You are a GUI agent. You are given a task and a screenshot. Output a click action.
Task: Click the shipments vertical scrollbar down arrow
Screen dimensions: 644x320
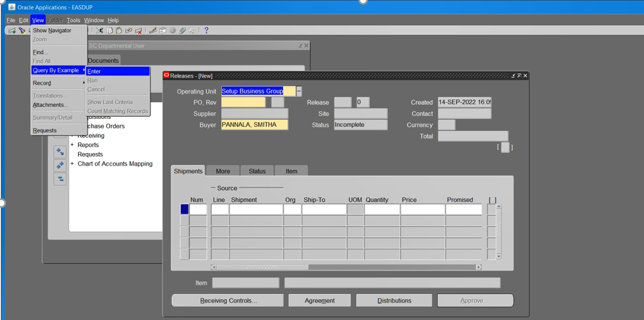coord(499,256)
